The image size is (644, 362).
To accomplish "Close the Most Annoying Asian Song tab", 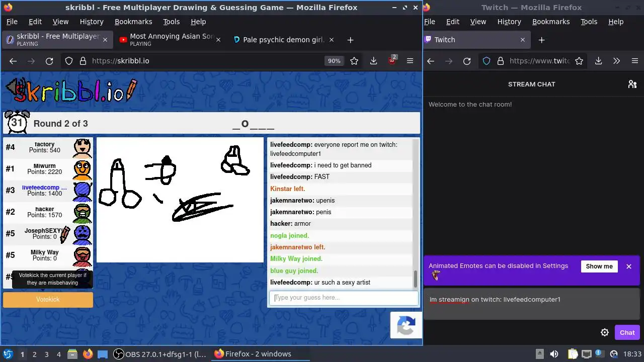I will pos(218,40).
